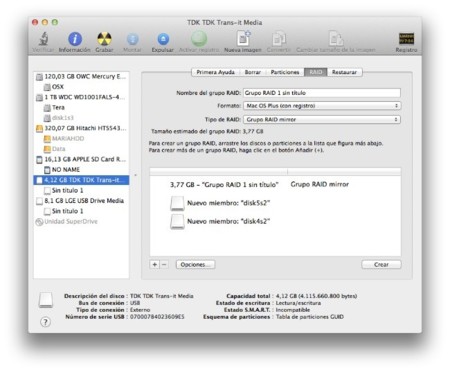Click the Nombre del grupo RAID field
The width and height of the screenshot is (450, 372).
[322, 93]
